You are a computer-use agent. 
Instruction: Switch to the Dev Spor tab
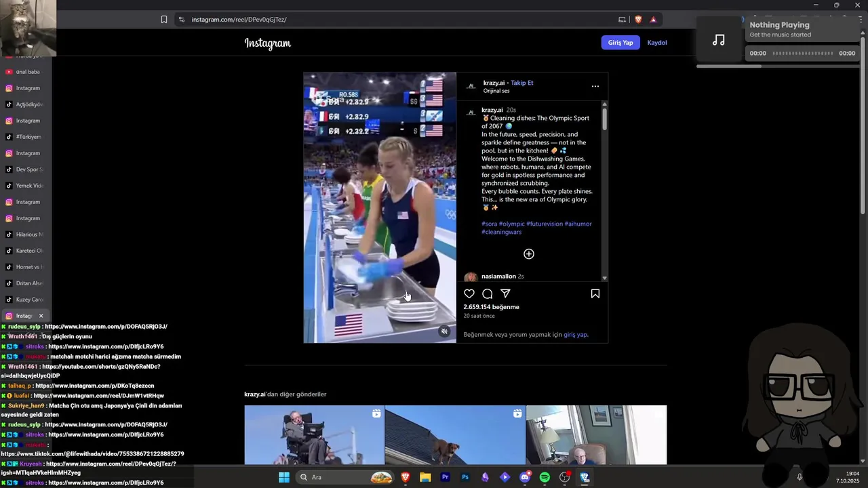[x=24, y=169]
